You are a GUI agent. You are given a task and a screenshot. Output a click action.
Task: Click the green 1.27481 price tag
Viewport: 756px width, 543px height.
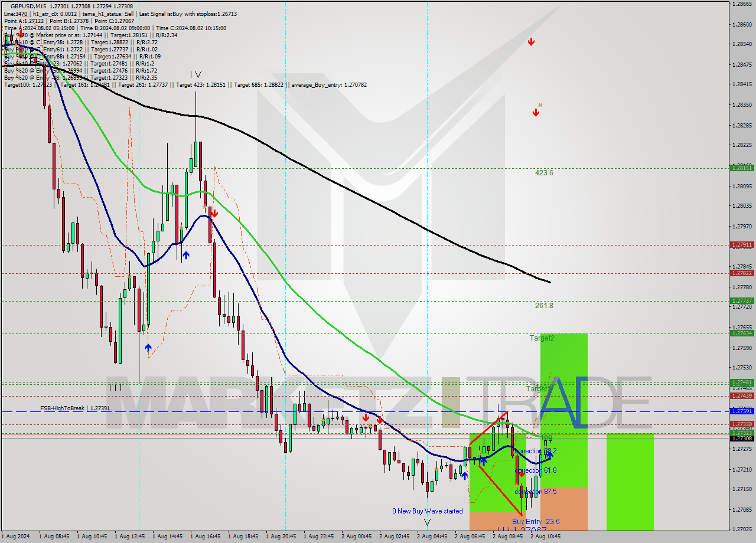click(742, 382)
